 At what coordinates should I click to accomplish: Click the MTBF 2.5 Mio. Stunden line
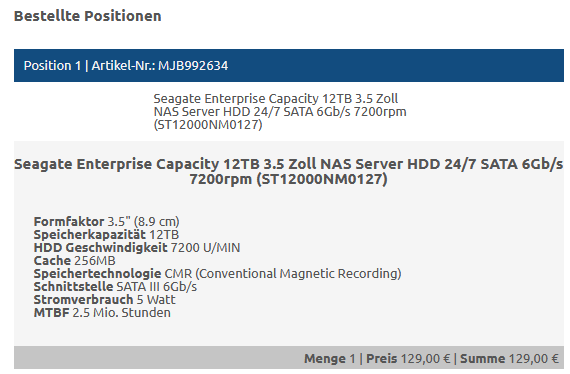pos(102,313)
